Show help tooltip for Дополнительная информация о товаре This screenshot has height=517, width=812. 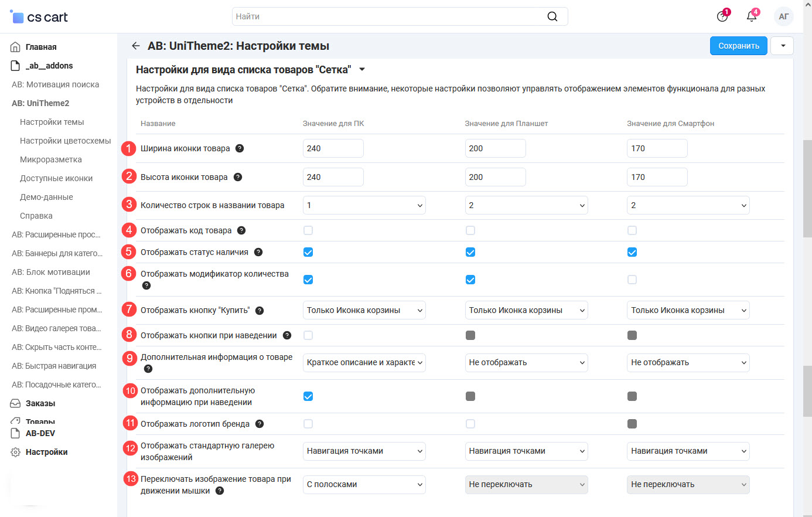click(x=148, y=369)
